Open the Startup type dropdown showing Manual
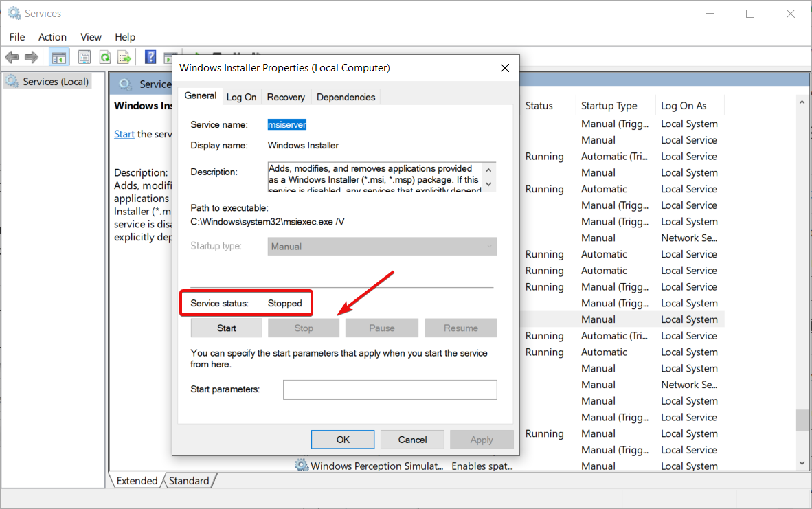Image resolution: width=812 pixels, height=509 pixels. [382, 247]
